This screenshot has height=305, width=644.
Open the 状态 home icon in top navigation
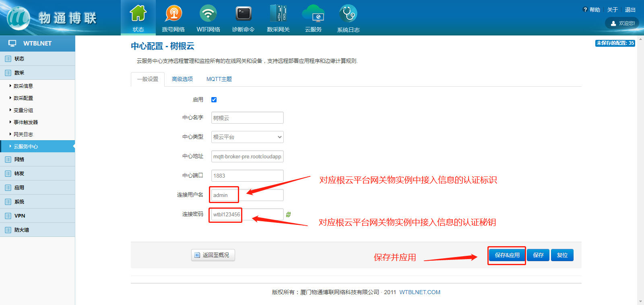tap(138, 14)
